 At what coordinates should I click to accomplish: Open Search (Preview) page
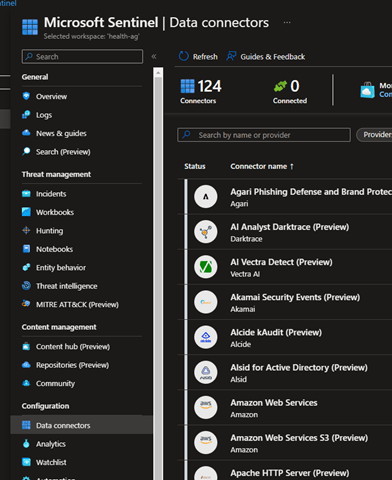63,152
